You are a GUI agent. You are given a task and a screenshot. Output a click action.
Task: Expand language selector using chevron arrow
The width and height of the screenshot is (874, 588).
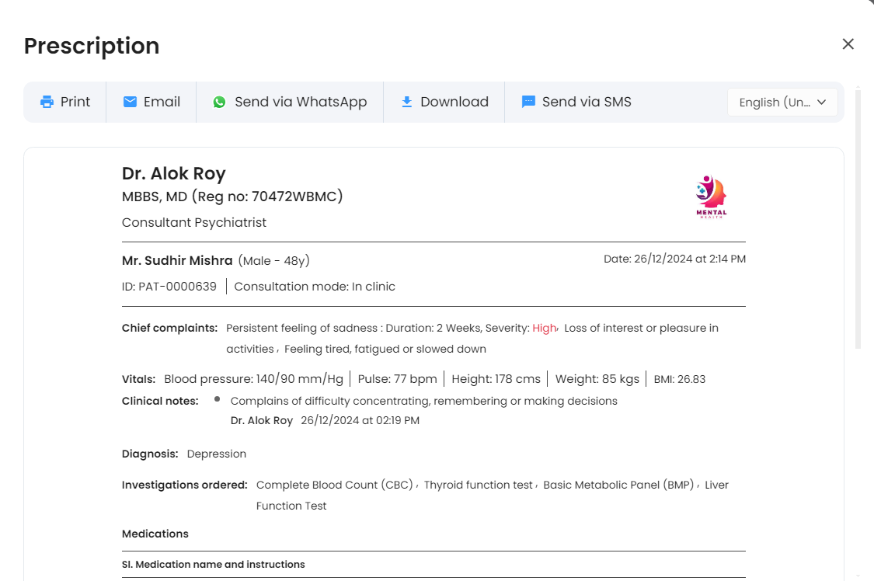(x=822, y=103)
